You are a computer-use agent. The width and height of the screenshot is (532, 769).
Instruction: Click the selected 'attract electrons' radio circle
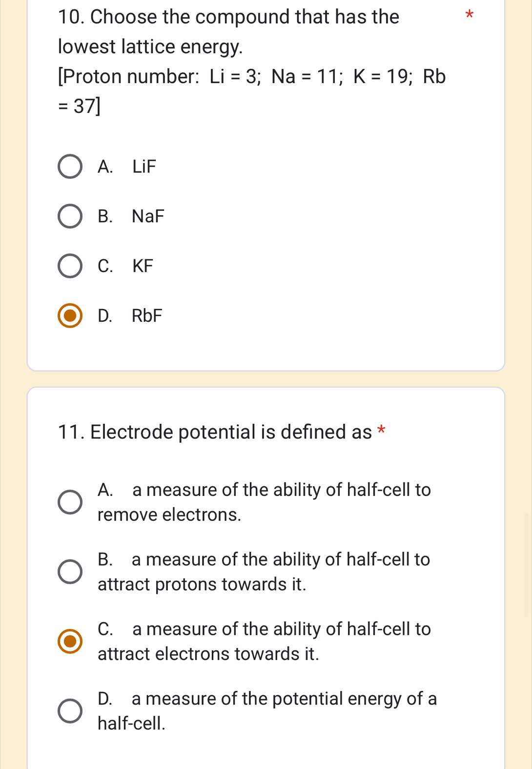(70, 641)
